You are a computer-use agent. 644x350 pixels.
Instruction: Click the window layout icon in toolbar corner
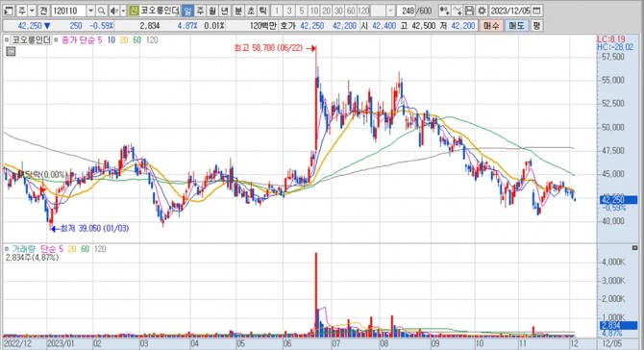(9, 11)
